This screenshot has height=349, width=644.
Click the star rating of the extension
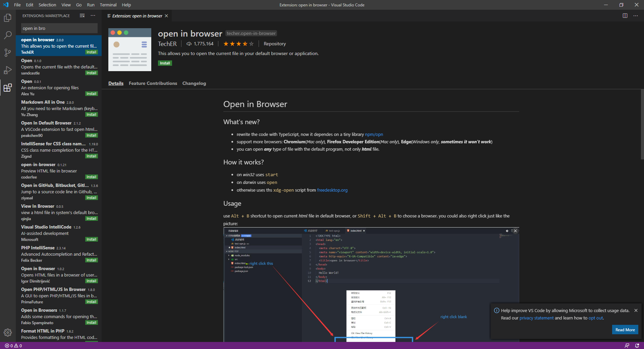[x=238, y=44]
